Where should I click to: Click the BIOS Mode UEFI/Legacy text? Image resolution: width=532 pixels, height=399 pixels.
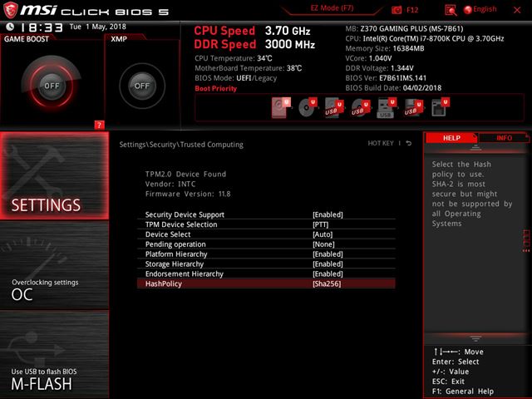pyautogui.click(x=236, y=78)
